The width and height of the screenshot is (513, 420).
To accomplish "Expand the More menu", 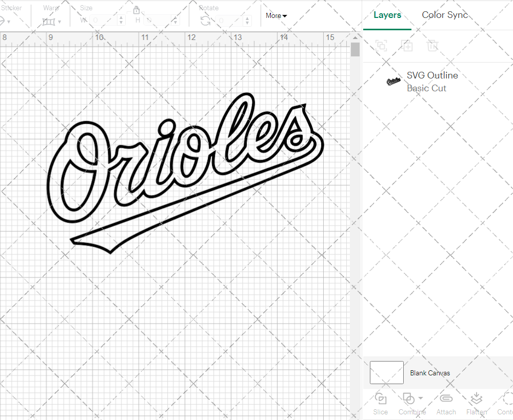I will pyautogui.click(x=276, y=15).
